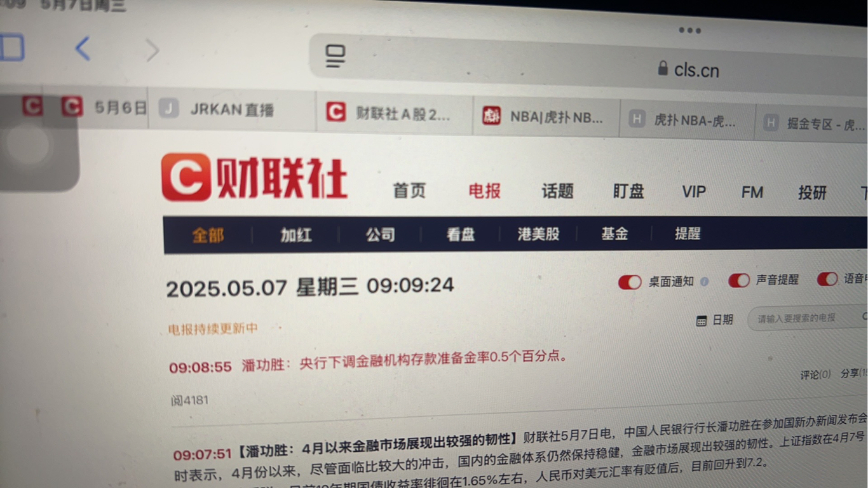
Task: Open 盯盘 in the site navigation
Action: (628, 191)
